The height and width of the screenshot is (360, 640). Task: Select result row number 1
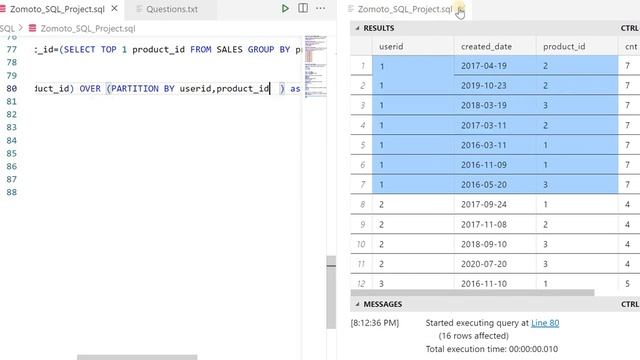tap(362, 65)
